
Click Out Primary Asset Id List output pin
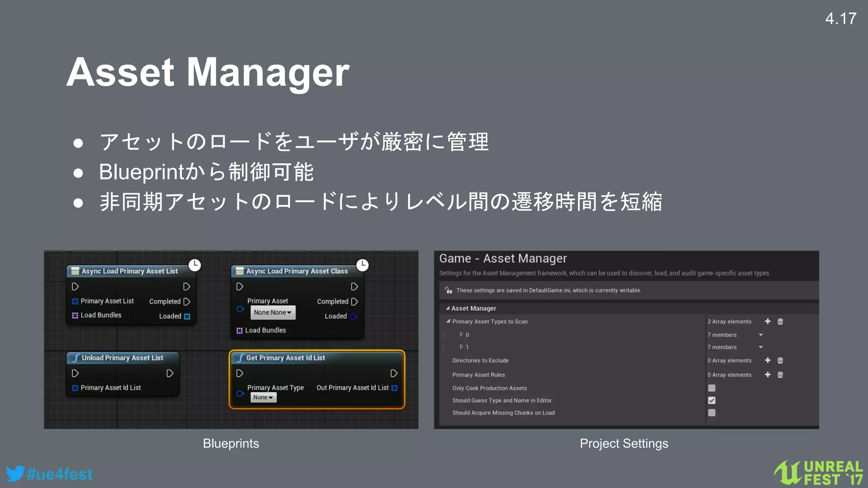395,388
